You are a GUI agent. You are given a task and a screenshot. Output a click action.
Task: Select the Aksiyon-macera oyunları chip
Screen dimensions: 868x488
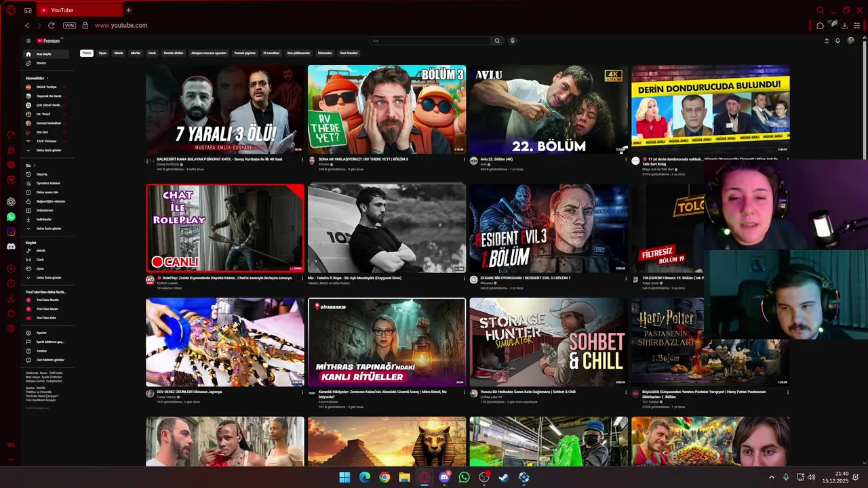coord(209,53)
